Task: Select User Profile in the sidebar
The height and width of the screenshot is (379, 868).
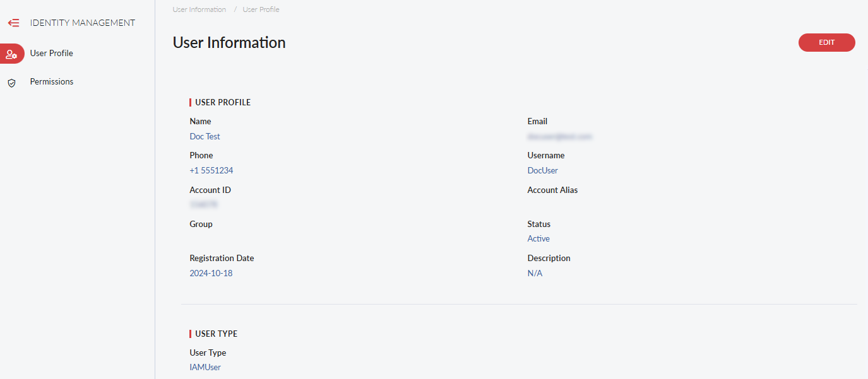Action: click(52, 54)
